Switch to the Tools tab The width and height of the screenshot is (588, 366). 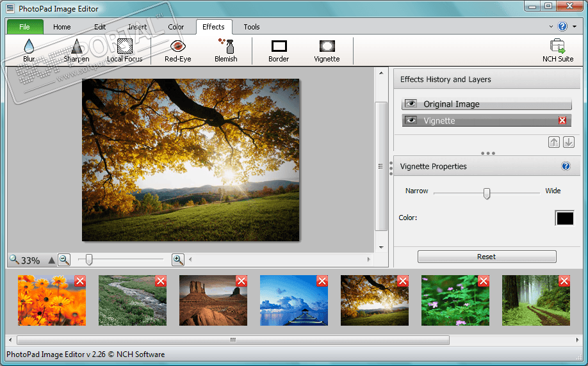point(252,27)
